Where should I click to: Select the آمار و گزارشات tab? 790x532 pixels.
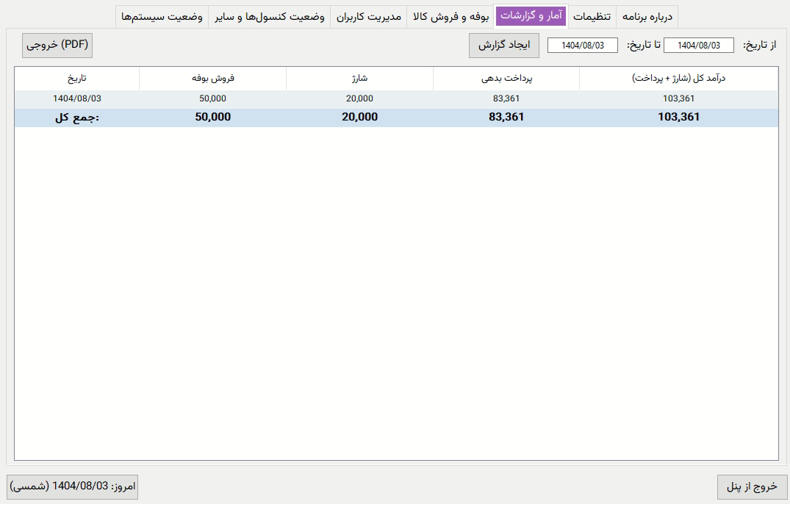(x=531, y=16)
